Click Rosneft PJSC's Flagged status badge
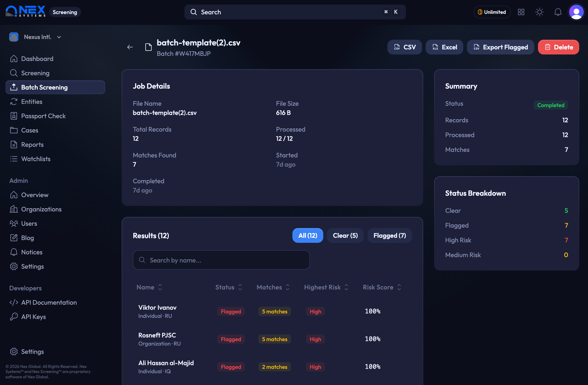This screenshot has width=588, height=385. [x=231, y=339]
